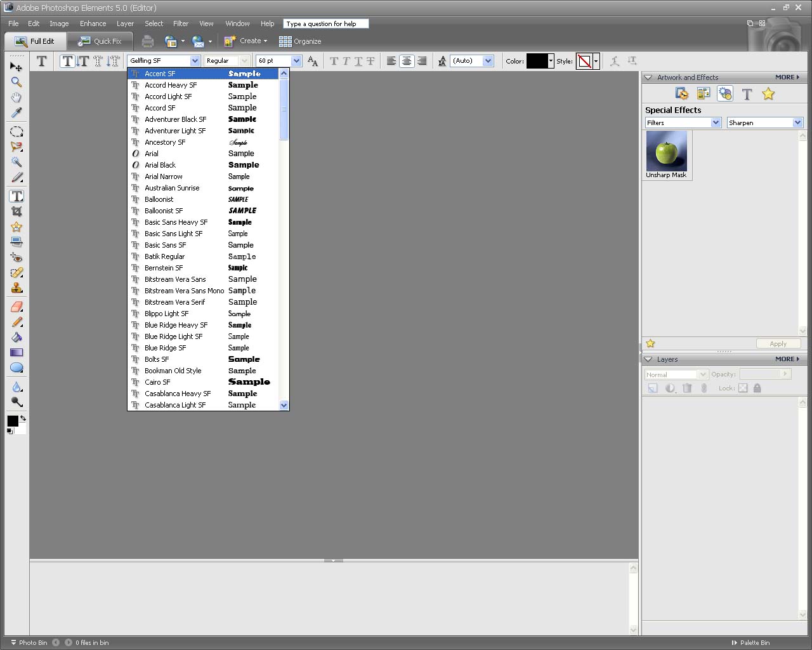Select the Crop tool
Screen dimensions: 812x650
click(x=16, y=211)
